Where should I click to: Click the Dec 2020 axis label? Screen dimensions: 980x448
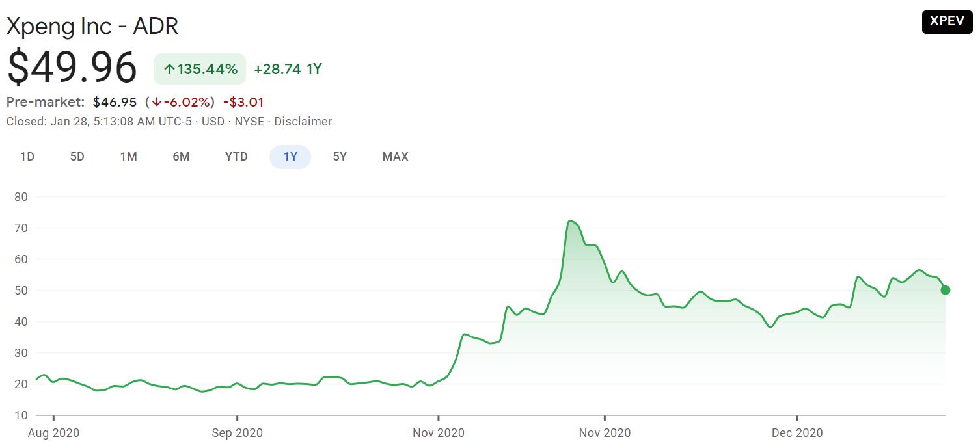[x=797, y=432]
